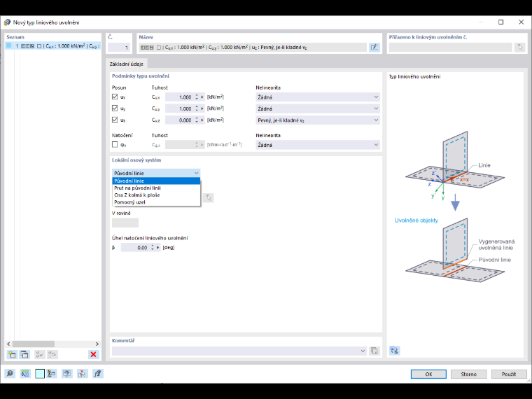Click the pick-in-graphic icon beside the assigned releases field
532x399 pixels.
520,47
